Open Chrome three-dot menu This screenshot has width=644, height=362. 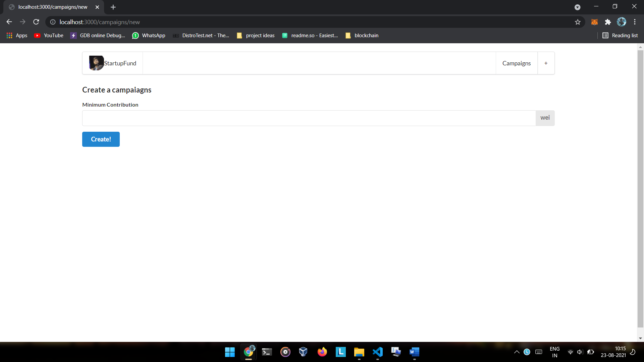(635, 22)
